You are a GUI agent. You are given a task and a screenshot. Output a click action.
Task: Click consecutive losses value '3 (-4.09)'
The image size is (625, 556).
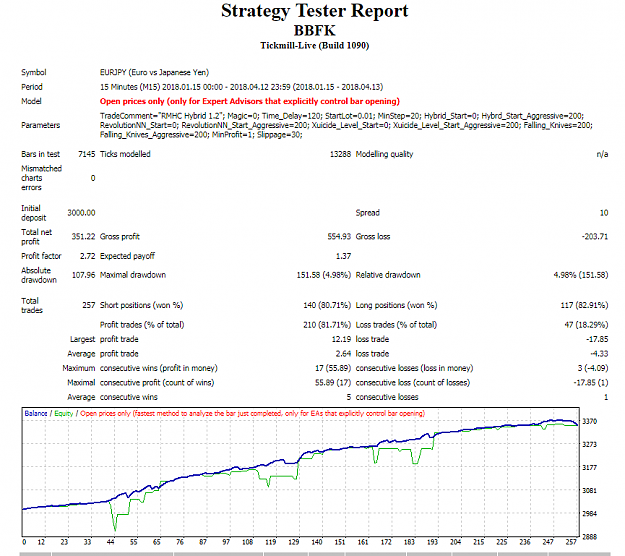(x=594, y=368)
